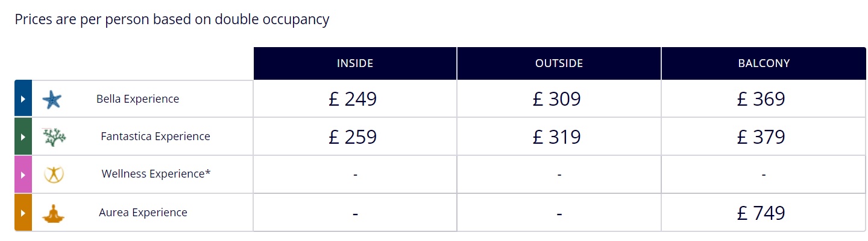
Task: Choose Bella Outside price £ 309
Action: tap(557, 99)
